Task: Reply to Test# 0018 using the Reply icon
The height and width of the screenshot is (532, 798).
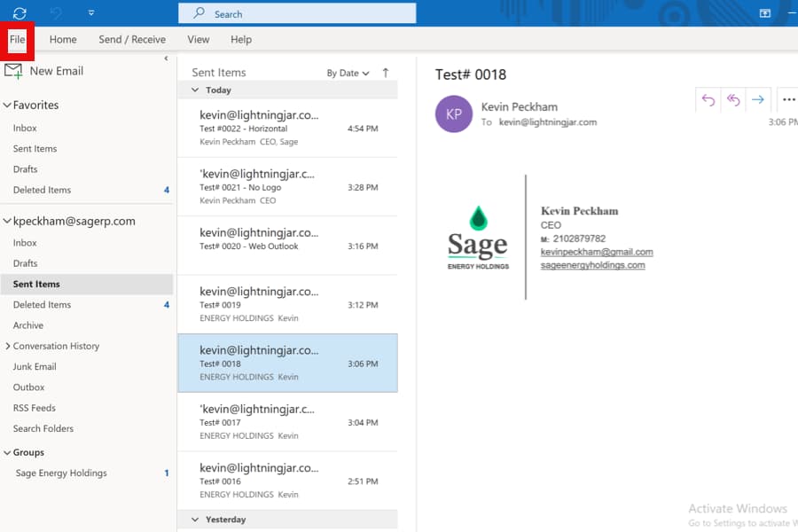Action: click(707, 101)
